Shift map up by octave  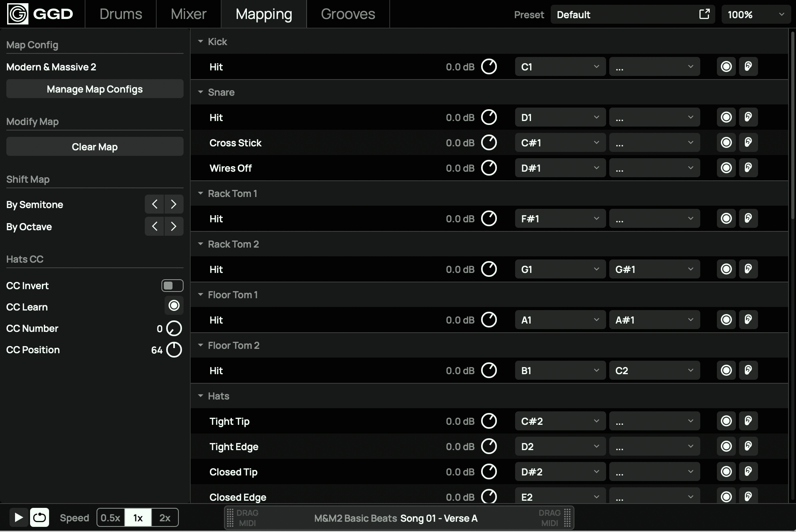click(x=174, y=226)
